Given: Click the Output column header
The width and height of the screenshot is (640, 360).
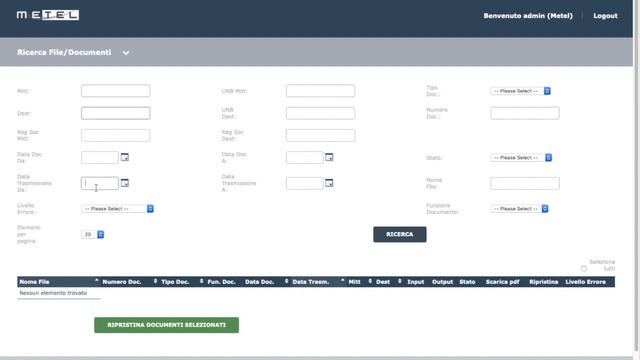Looking at the screenshot, I should 442,282.
